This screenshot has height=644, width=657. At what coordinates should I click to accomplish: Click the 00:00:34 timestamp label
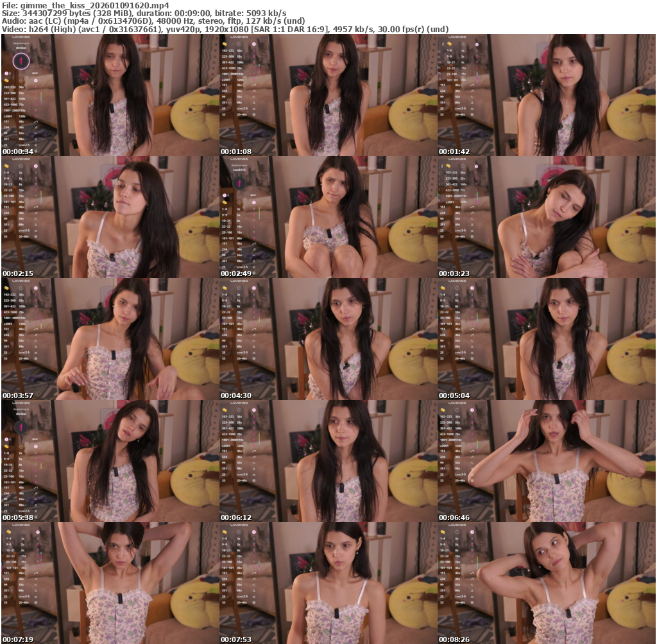point(18,152)
